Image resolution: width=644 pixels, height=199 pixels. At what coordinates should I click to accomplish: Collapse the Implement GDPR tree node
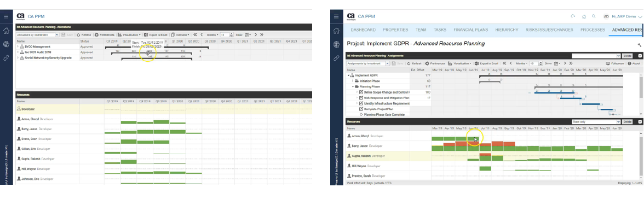pos(349,75)
